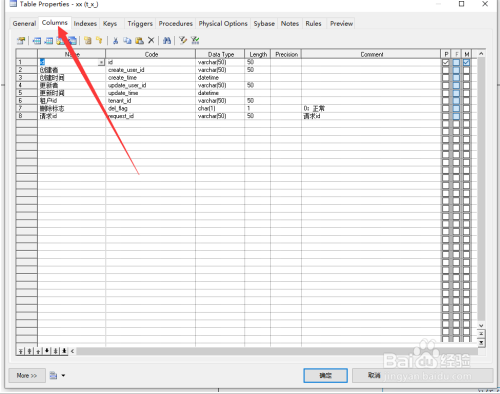Screen dimensions: 500x394
Task: Move the row down one page
Action: [x=56, y=351]
